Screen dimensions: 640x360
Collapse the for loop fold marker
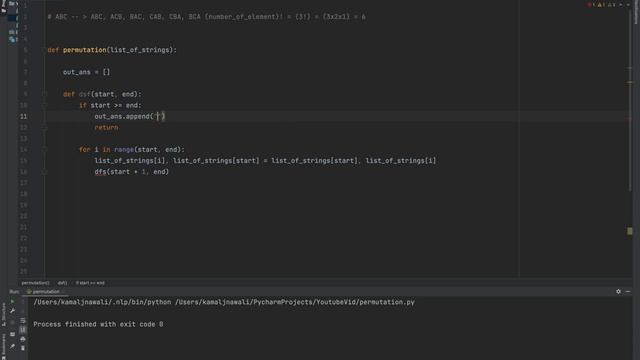(x=45, y=150)
